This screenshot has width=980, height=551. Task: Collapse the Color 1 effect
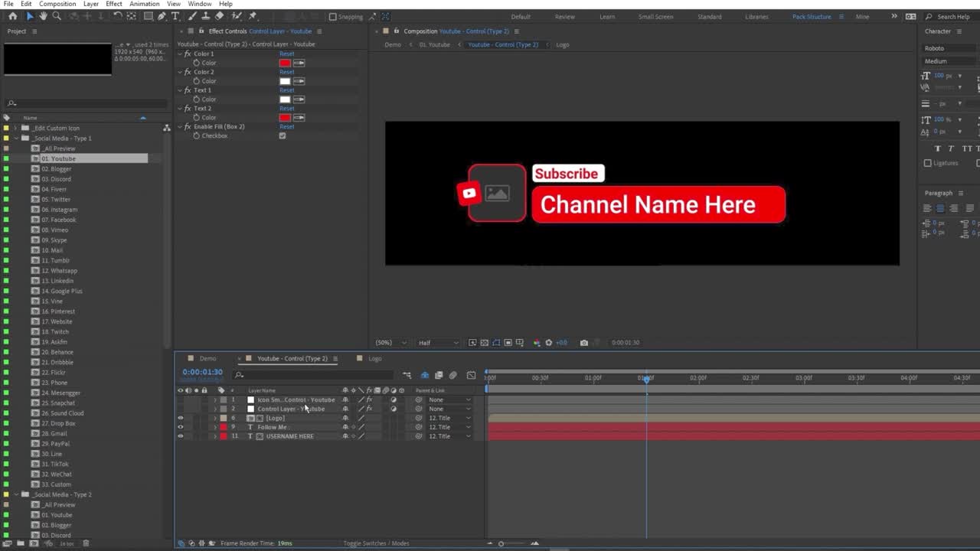[179, 54]
